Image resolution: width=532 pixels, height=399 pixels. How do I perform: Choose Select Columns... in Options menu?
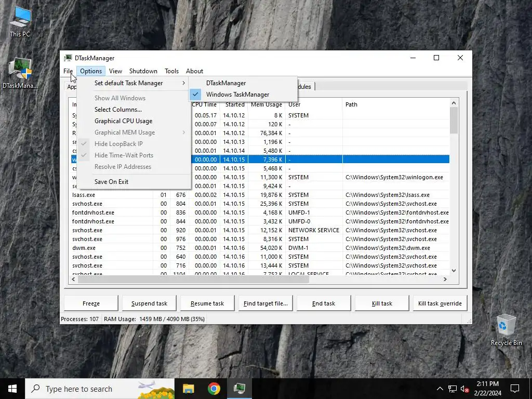click(x=134, y=110)
